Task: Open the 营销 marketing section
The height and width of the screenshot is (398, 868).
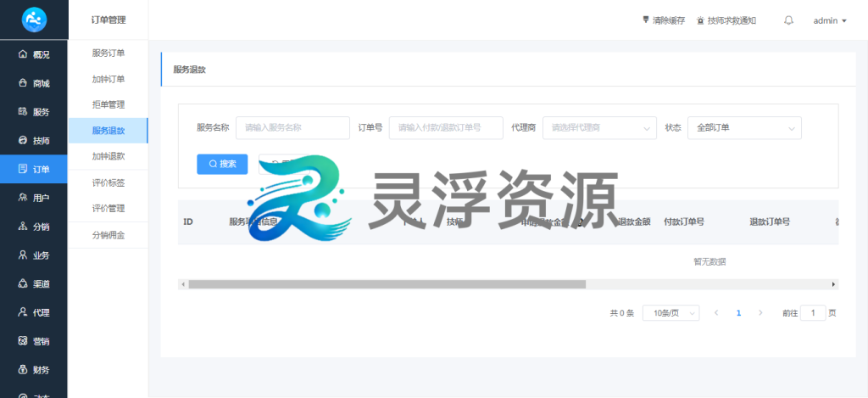Action: click(34, 341)
